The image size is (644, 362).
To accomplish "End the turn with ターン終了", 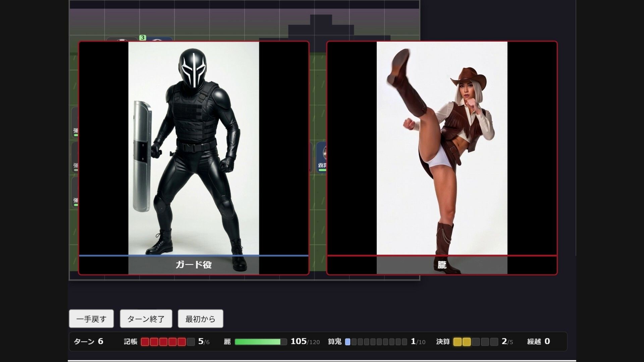I will point(146,319).
